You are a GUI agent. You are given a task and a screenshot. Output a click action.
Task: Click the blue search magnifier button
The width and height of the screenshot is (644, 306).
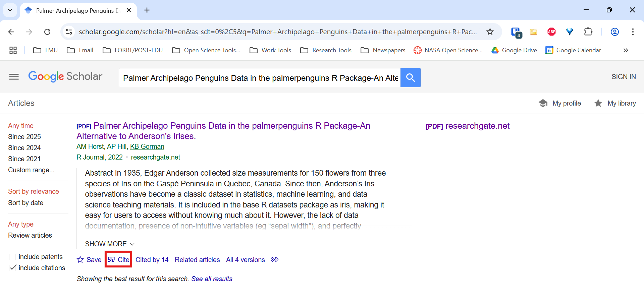[x=411, y=78]
